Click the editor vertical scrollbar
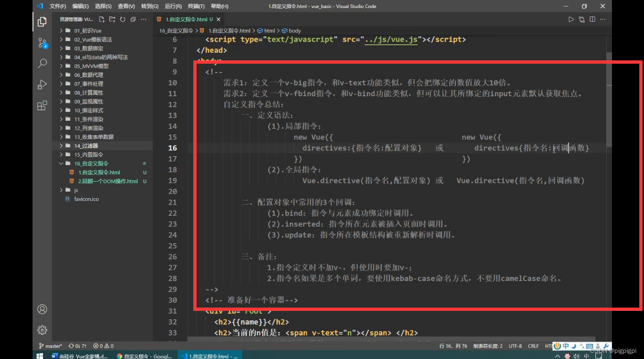Viewport: 644px width, 359px height. 609,99
